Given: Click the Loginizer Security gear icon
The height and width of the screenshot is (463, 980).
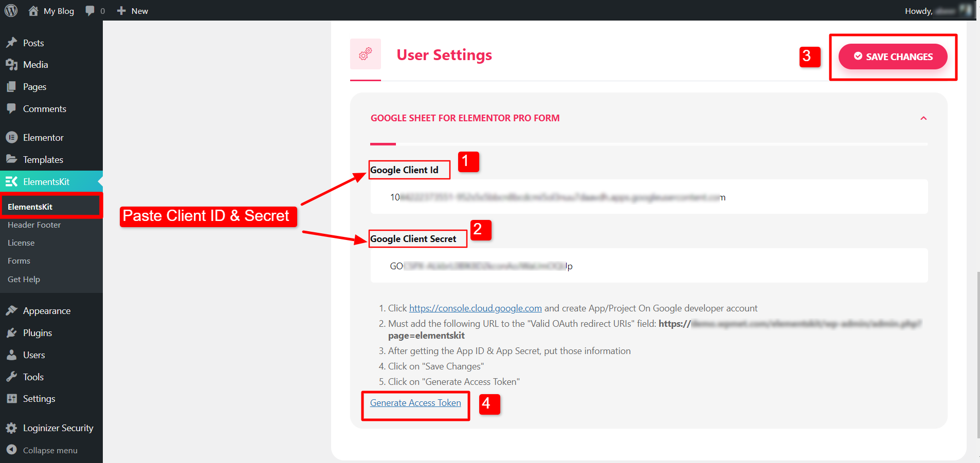Looking at the screenshot, I should click(11, 428).
